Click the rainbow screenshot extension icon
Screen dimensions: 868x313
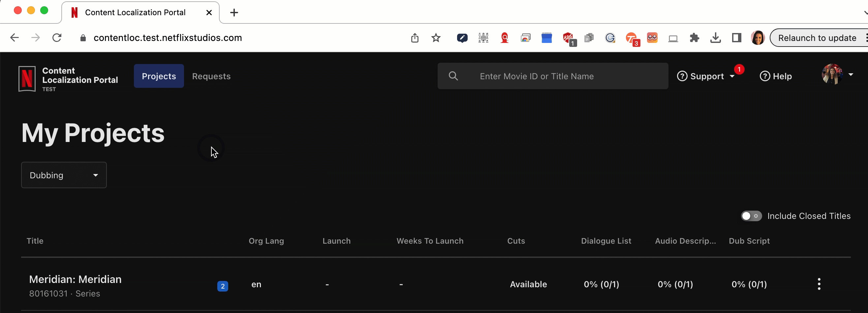pos(525,38)
